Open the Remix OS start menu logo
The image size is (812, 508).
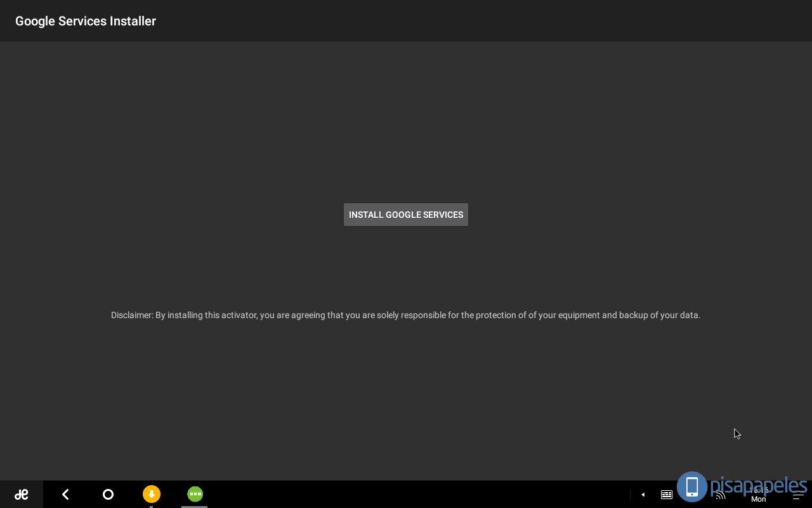22,494
